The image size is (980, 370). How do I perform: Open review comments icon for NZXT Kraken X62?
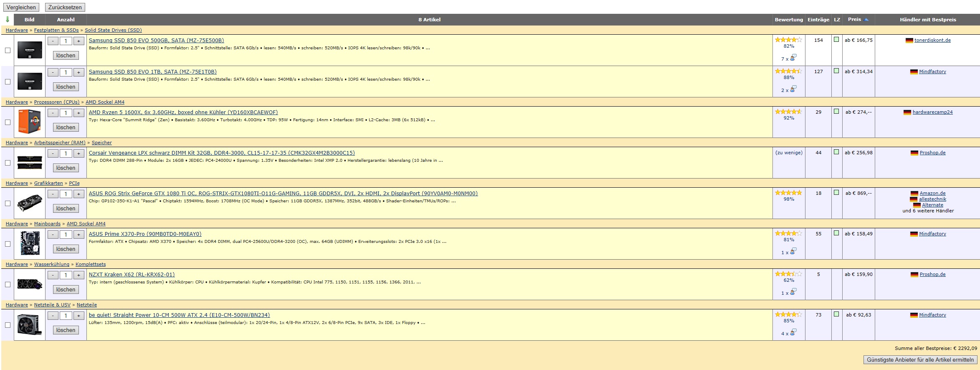(x=793, y=291)
